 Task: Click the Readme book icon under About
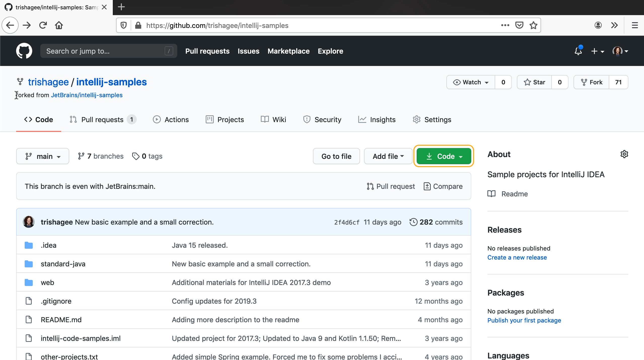point(491,194)
